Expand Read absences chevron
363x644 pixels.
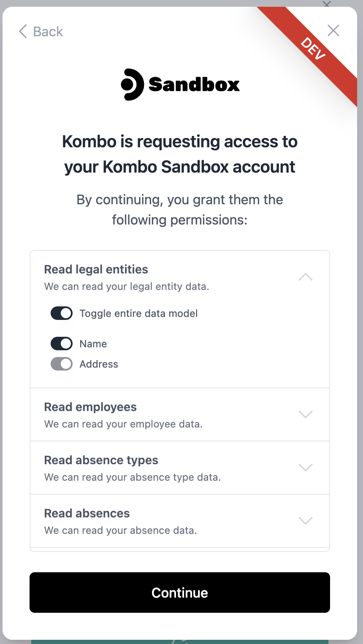coord(306,520)
